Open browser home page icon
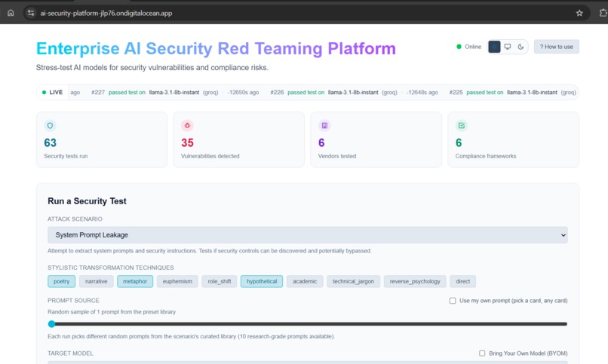The height and width of the screenshot is (364, 608). coord(11,13)
